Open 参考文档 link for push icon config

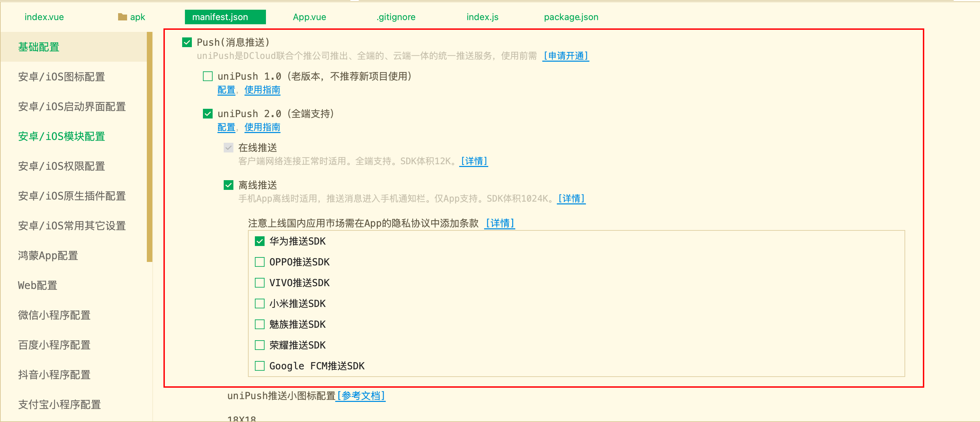pos(360,396)
